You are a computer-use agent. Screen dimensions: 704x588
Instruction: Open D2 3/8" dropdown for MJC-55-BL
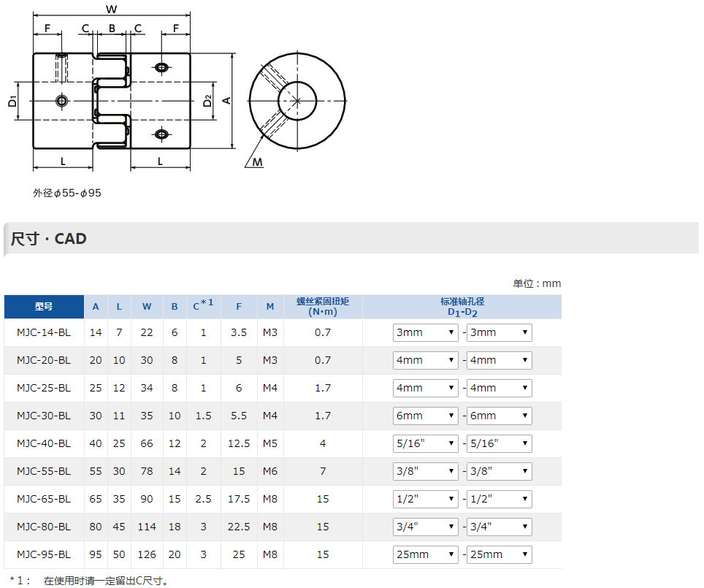[x=499, y=471]
